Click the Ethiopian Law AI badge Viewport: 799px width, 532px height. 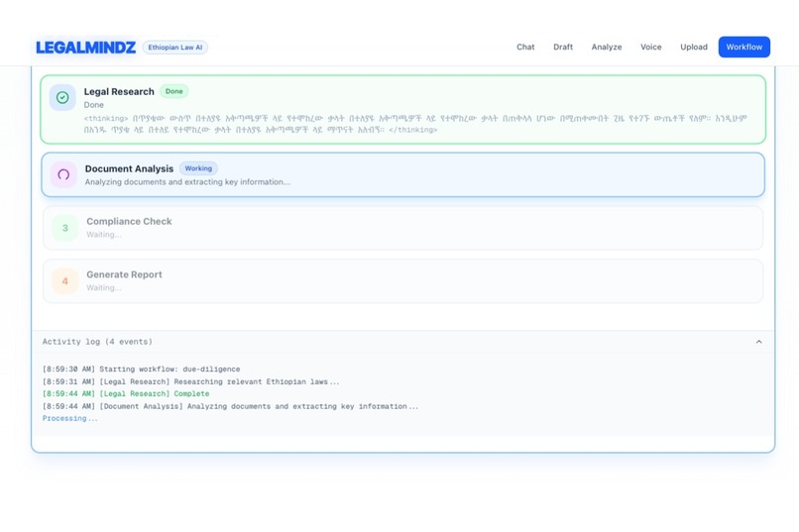click(174, 48)
